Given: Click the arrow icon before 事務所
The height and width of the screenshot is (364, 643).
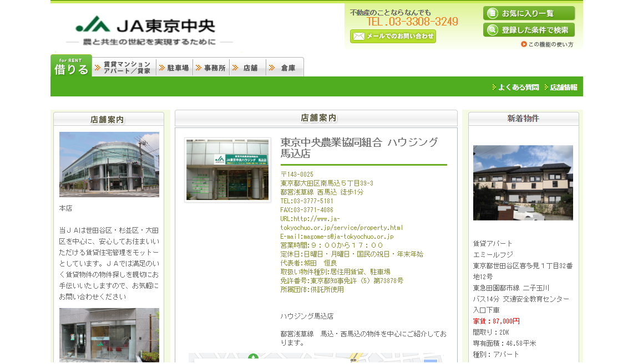Looking at the screenshot, I should 199,68.
